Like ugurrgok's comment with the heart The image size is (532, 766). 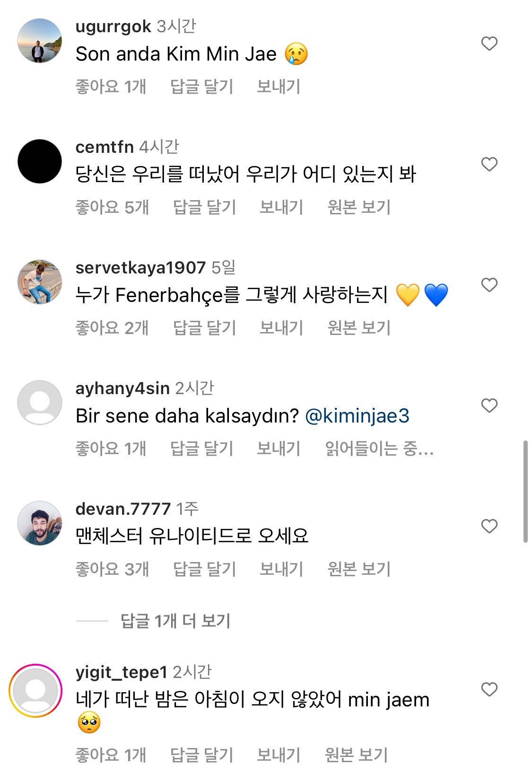click(489, 44)
